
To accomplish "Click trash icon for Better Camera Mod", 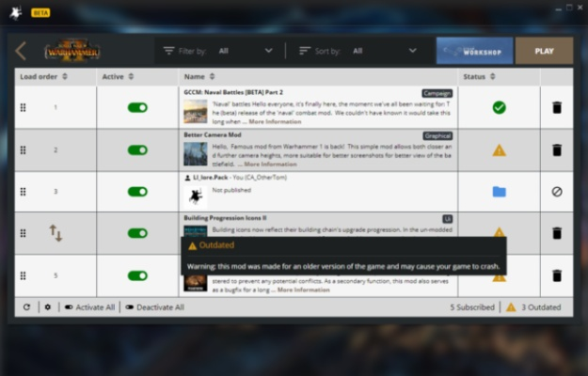I will click(556, 149).
